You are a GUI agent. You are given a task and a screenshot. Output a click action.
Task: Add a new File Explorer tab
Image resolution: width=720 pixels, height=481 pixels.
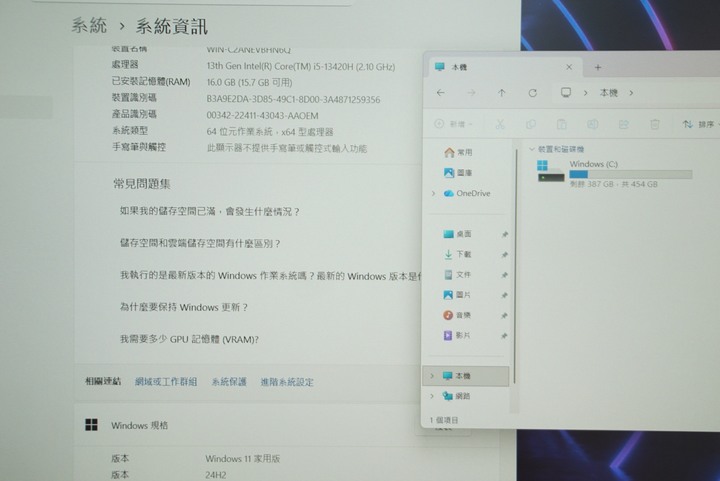tap(598, 67)
